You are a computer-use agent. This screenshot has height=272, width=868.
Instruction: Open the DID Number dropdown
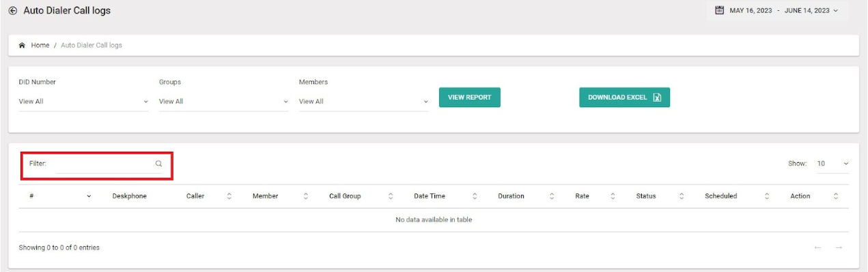click(x=83, y=101)
